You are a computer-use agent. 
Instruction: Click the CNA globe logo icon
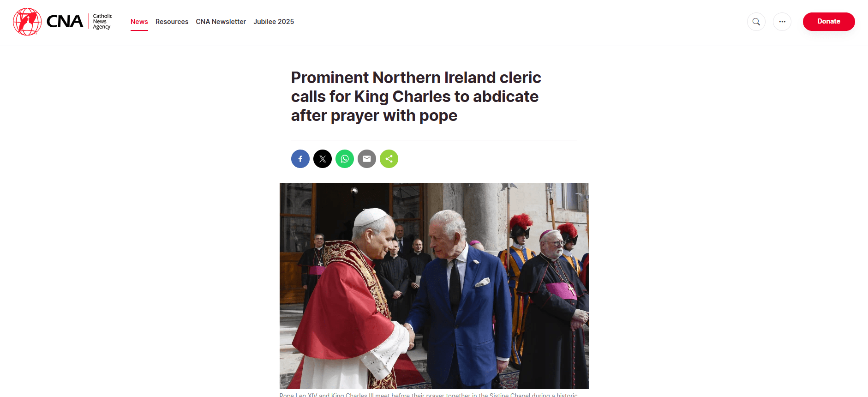27,22
